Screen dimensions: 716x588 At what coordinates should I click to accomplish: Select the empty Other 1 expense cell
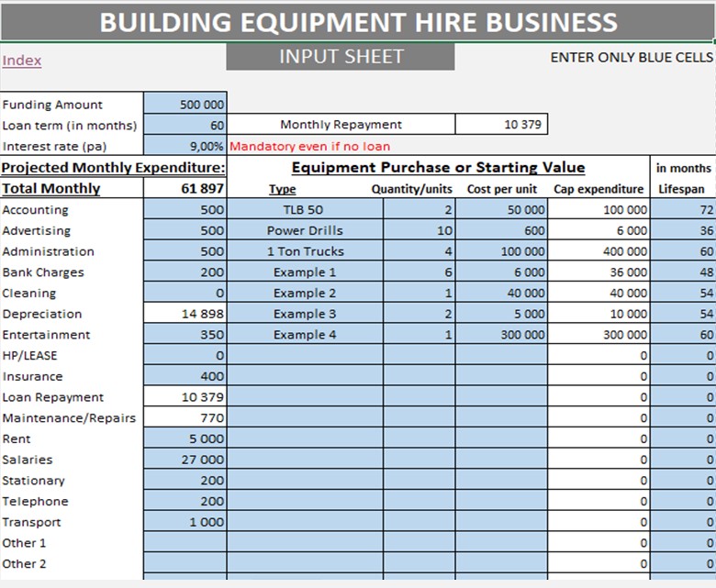pos(185,543)
